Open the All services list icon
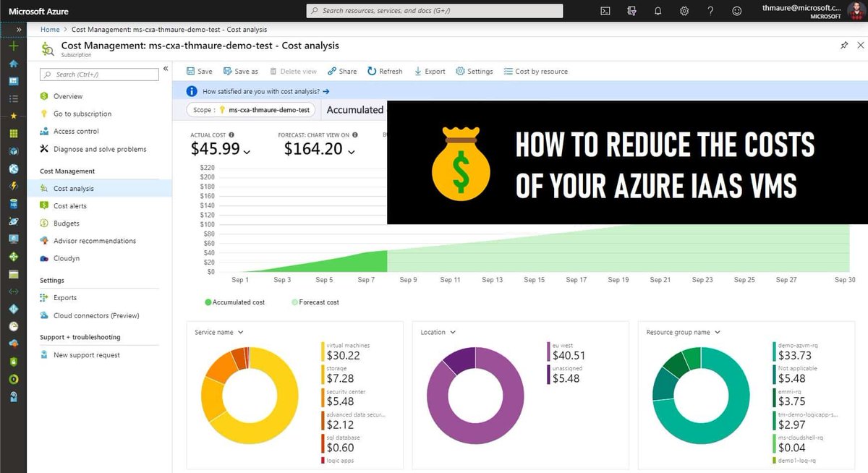This screenshot has width=868, height=473. click(x=13, y=98)
